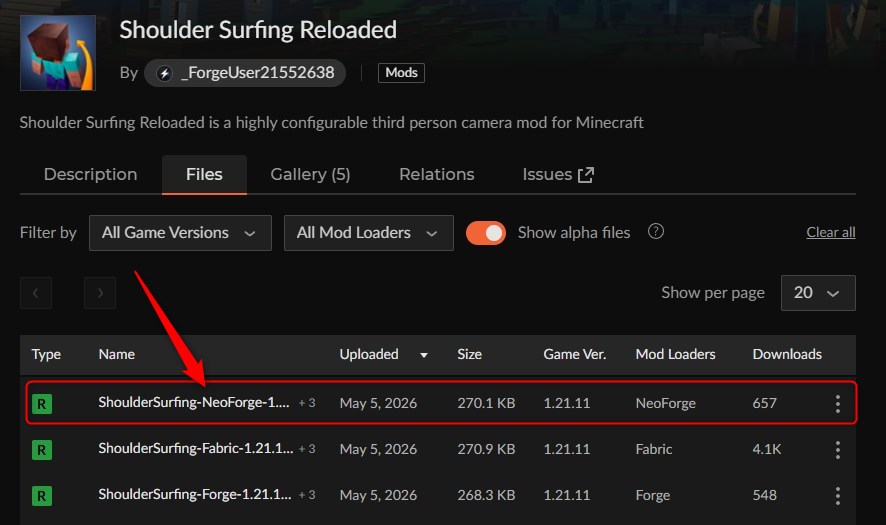Image resolution: width=886 pixels, height=525 pixels.
Task: Open the Shoulder Surfing Reloaded mod avatar
Action: (x=58, y=53)
